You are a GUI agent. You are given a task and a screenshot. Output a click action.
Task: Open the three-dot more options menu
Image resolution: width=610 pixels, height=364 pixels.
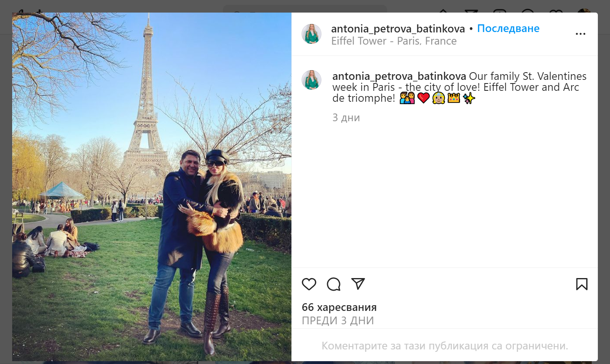[580, 34]
